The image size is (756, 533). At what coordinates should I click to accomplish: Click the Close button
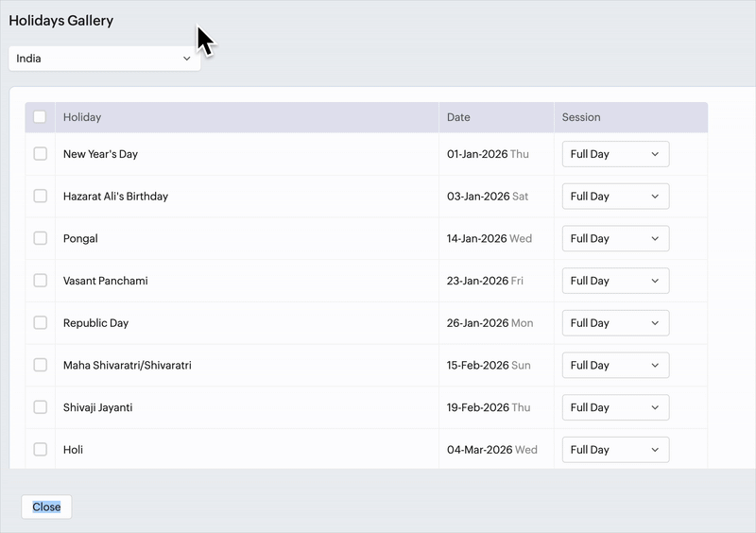click(46, 507)
